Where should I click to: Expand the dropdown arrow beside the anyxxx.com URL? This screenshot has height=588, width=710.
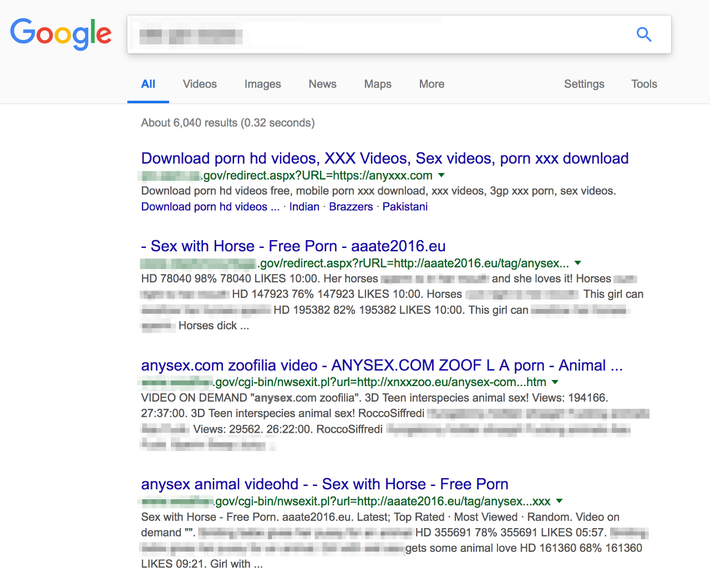[442, 175]
